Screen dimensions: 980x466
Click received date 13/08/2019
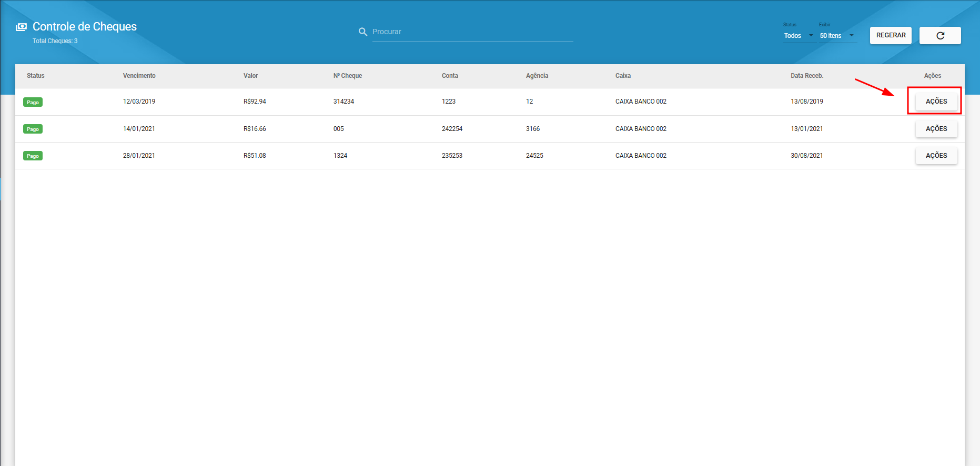click(x=807, y=102)
